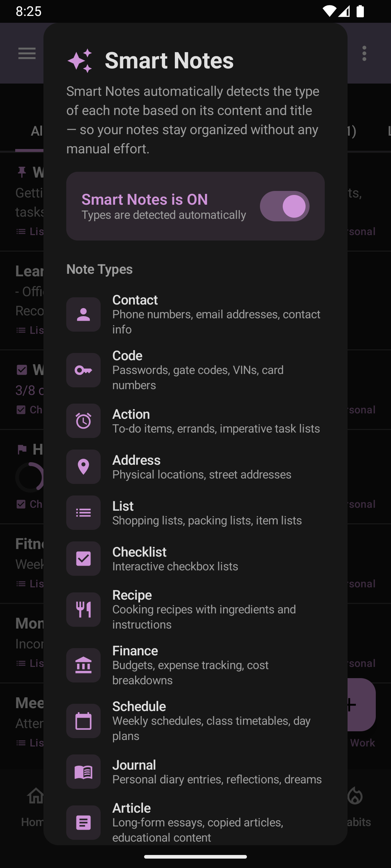Viewport: 391px width, 868px height.
Task: Open the three-dot overflow menu
Action: [x=364, y=54]
